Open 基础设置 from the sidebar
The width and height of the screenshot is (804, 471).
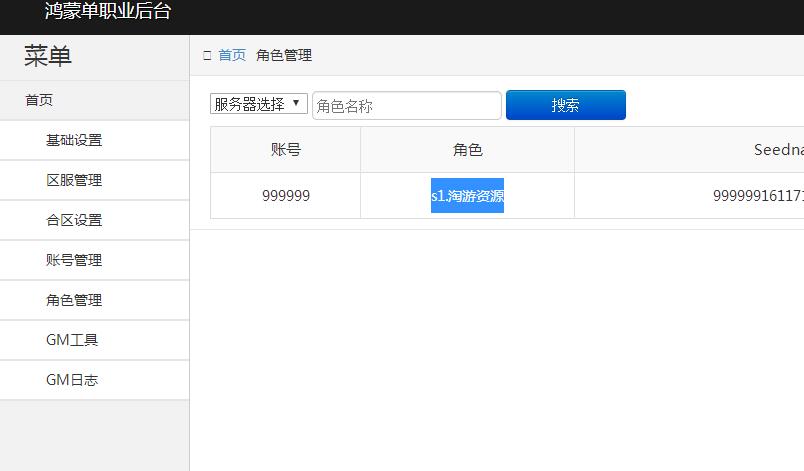pos(74,140)
